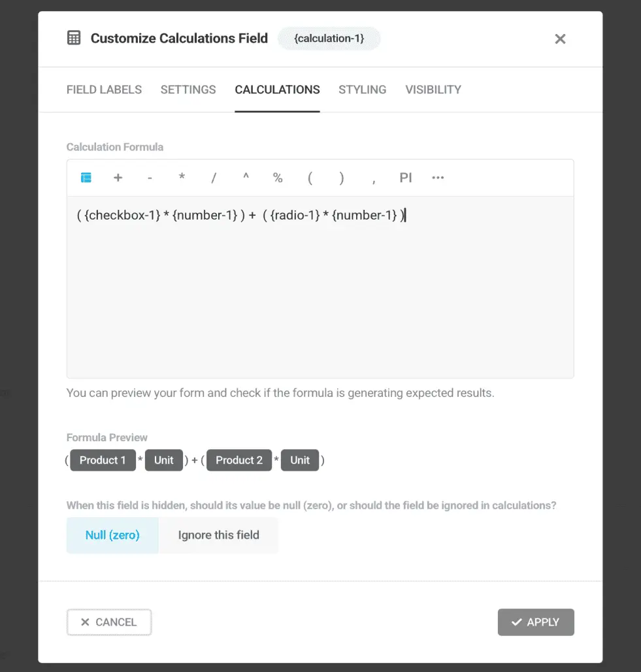Click the Product 1 chip in Formula Preview
Viewport: 641px width, 672px height.
[103, 460]
